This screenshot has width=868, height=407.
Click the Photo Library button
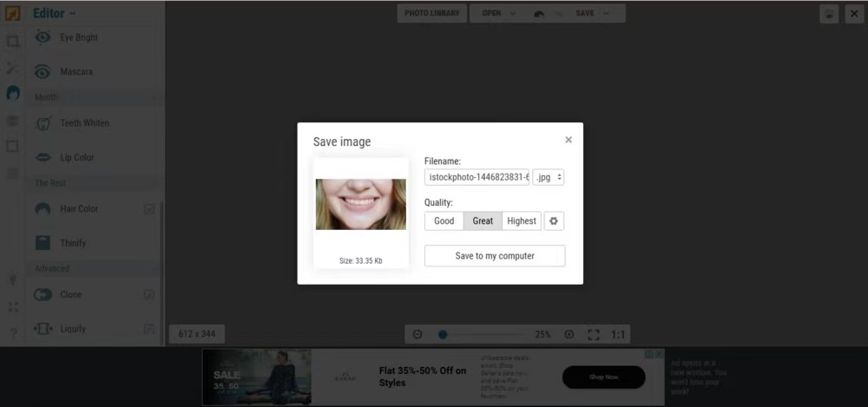tap(431, 13)
